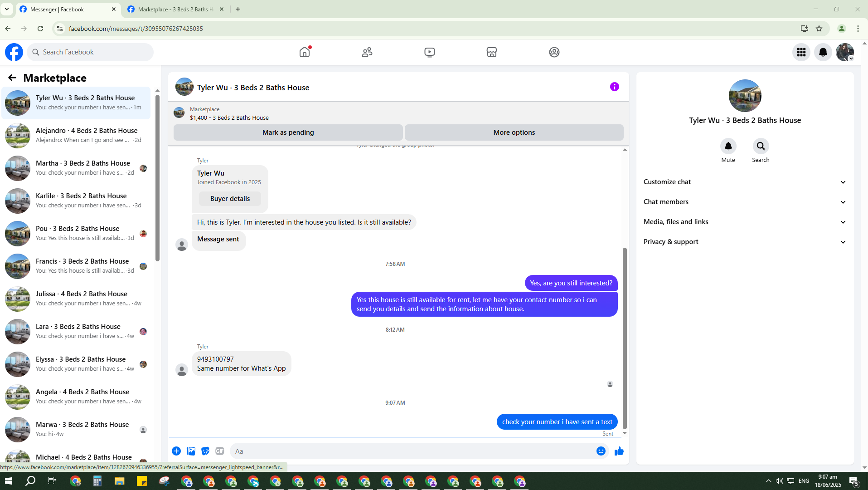Viewport: 868px width, 490px height.
Task: Click the chat messages vertical scrollbar
Action: click(x=625, y=338)
